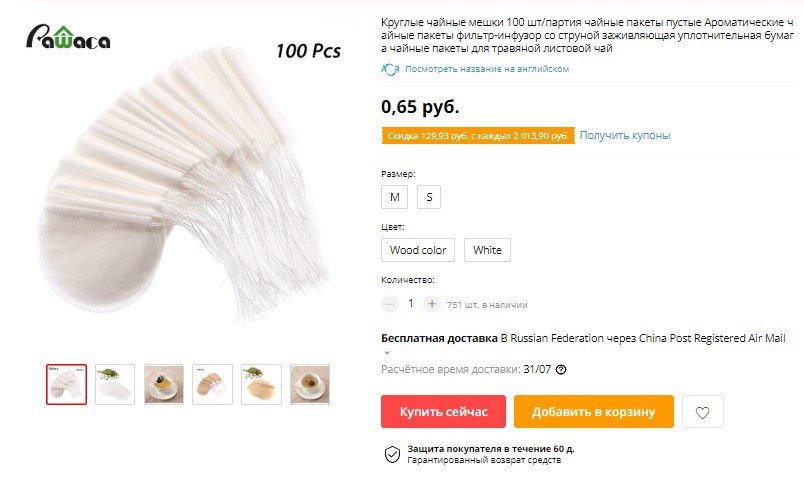Click the translate icon beside English title link
804x477 pixels.
(390, 69)
